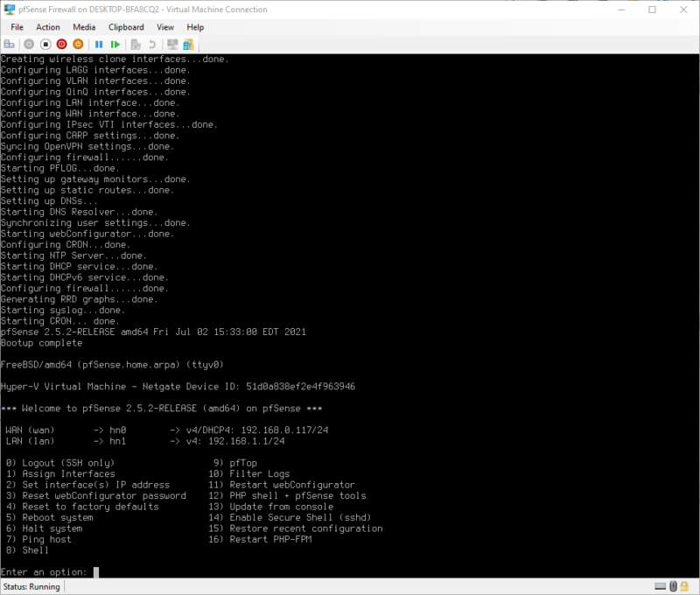The height and width of the screenshot is (595, 700).
Task: Toggle Enhanced Session mode from the toolbar
Action: tap(171, 44)
